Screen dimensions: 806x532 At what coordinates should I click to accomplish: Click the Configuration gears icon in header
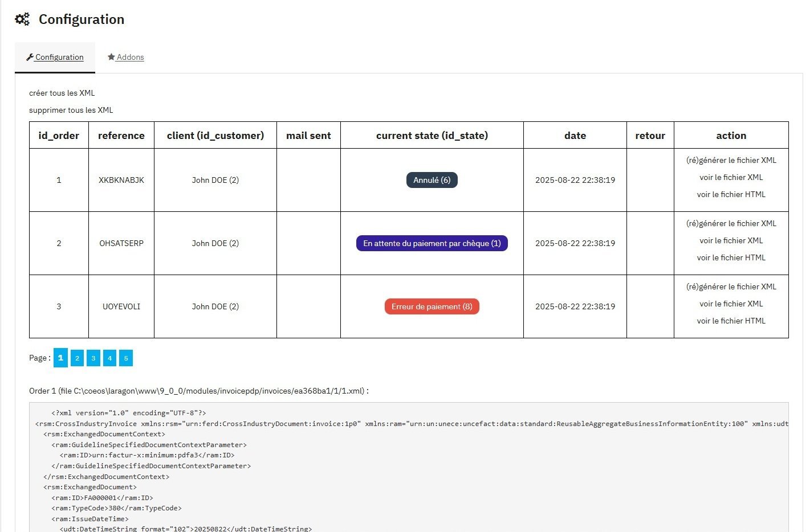pyautogui.click(x=22, y=19)
